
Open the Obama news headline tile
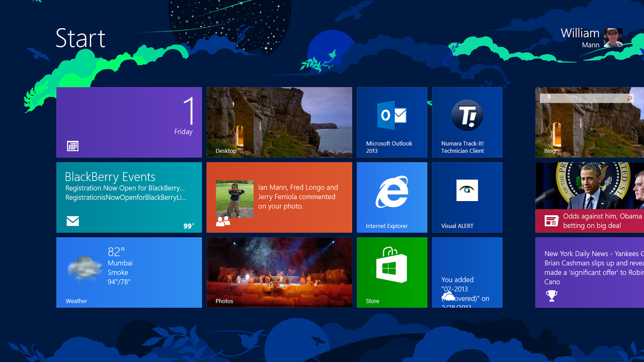[590, 197]
